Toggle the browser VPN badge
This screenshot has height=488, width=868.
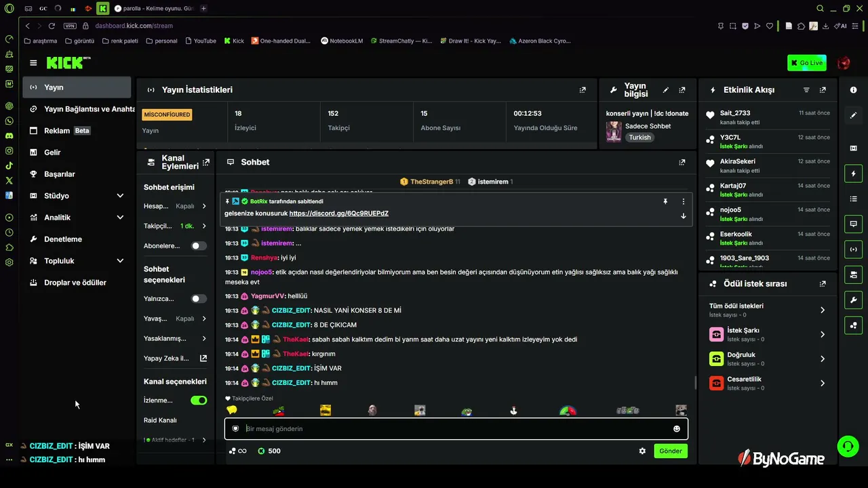coord(70,26)
